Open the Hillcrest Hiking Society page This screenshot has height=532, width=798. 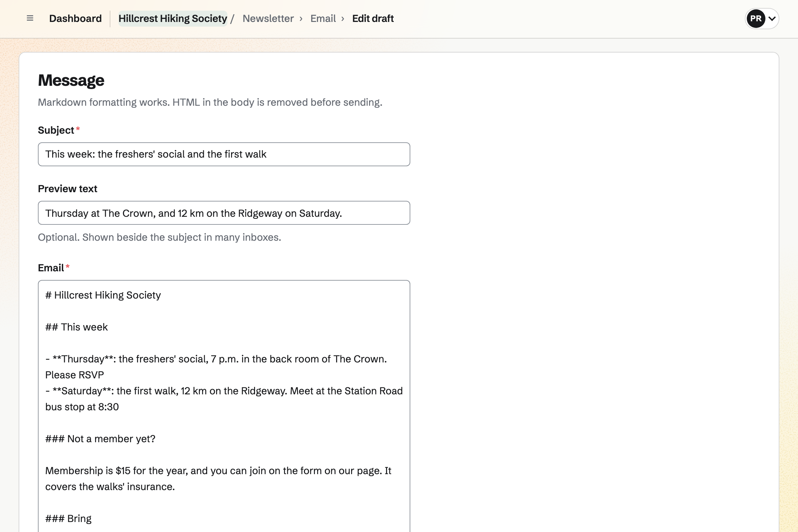coord(173,18)
